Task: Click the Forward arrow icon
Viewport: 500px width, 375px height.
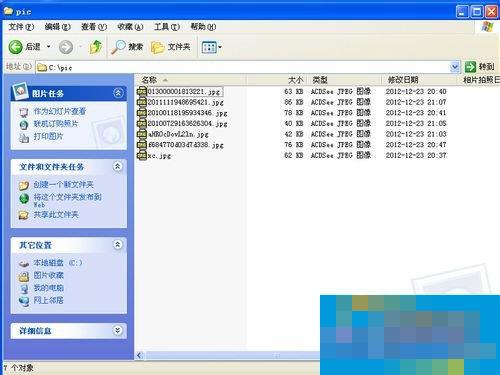Action: pyautogui.click(x=66, y=47)
